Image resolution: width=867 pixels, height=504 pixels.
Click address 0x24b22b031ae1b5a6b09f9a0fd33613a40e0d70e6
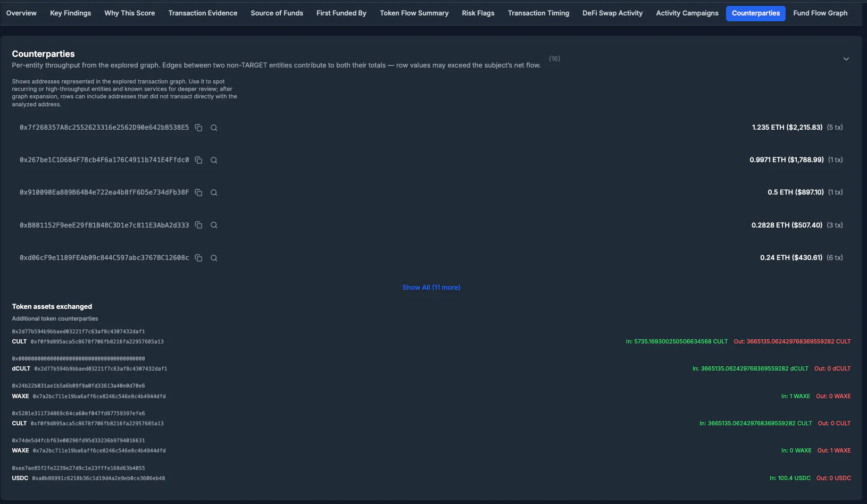(78, 385)
